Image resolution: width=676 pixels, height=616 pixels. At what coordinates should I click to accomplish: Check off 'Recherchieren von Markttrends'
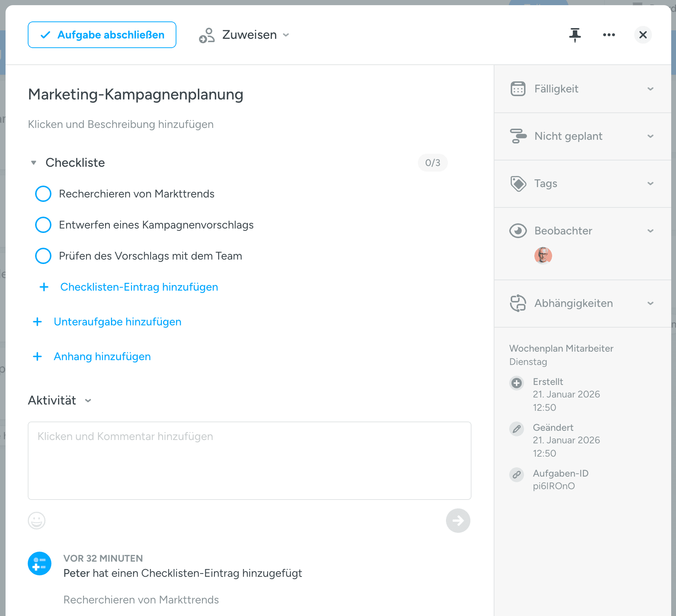pyautogui.click(x=43, y=194)
